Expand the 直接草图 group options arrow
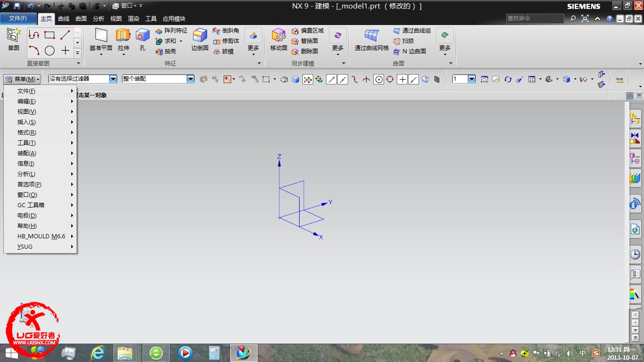The image size is (644, 362). (78, 63)
